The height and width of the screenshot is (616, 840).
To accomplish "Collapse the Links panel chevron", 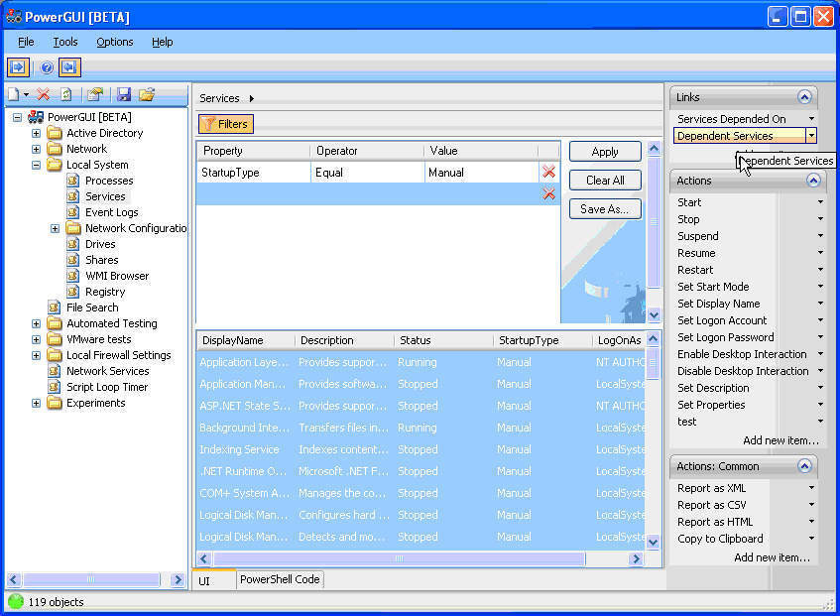I will (805, 97).
